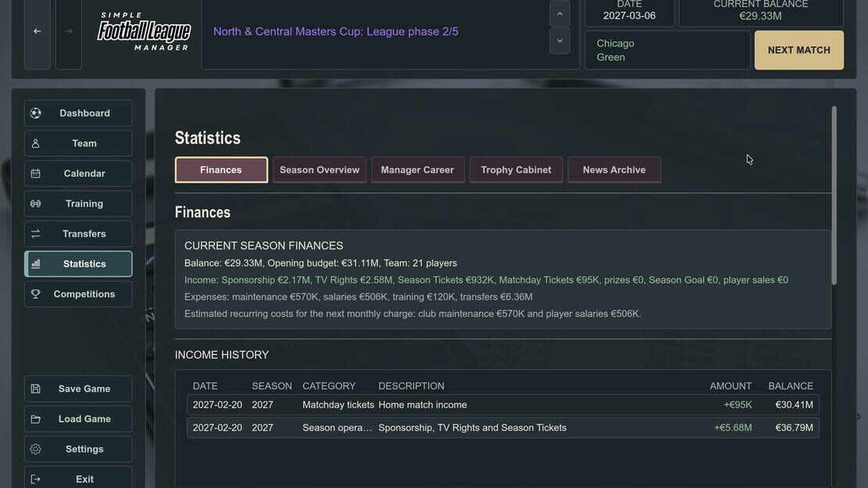The width and height of the screenshot is (868, 488).
Task: Open the Settings gear icon
Action: pyautogui.click(x=35, y=449)
